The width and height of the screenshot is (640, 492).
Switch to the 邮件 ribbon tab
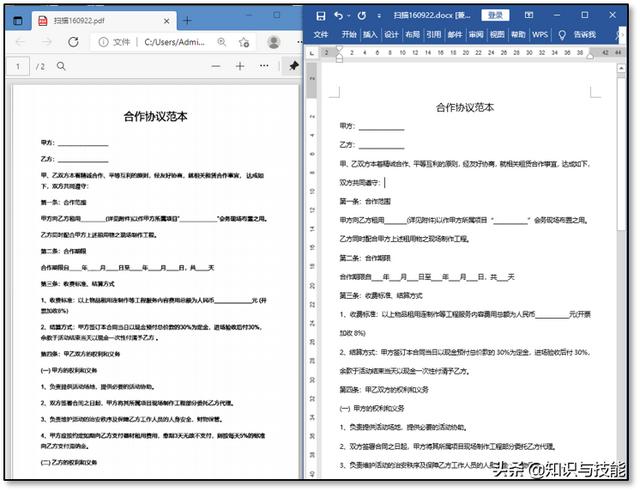tap(455, 35)
